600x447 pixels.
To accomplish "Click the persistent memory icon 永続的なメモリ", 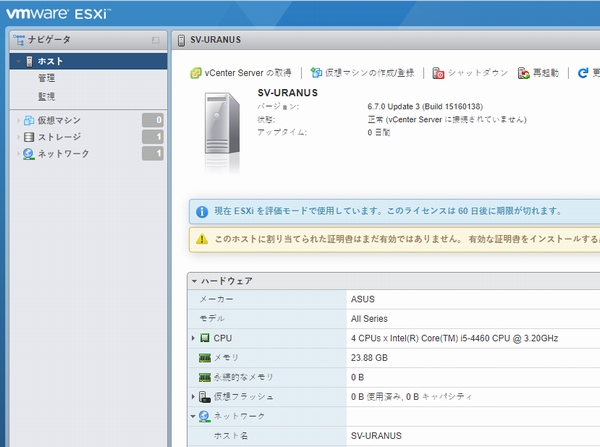I will (205, 377).
